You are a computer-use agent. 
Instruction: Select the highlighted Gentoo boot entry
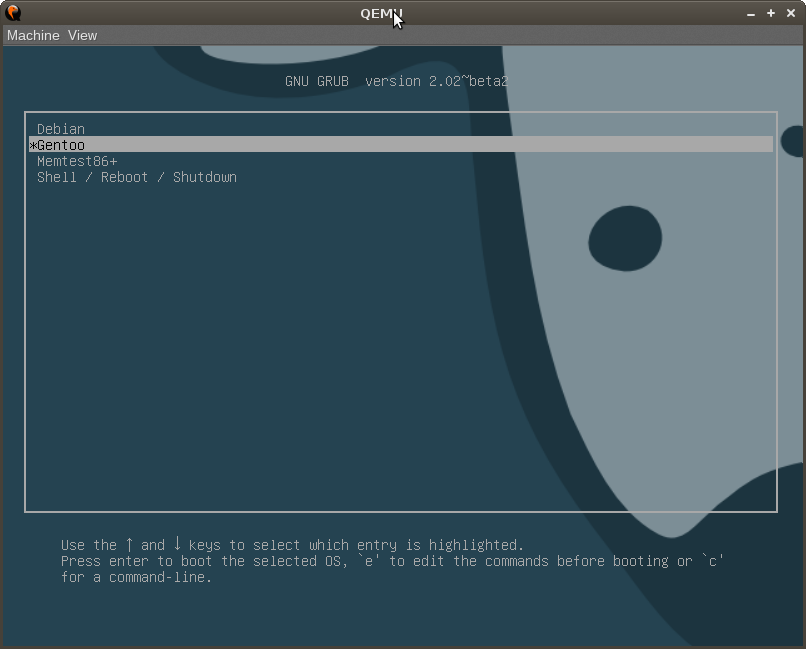coord(401,145)
